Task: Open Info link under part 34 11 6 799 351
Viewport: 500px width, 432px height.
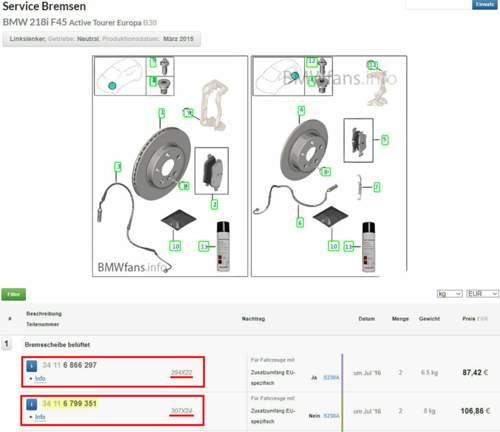Action: pos(40,417)
